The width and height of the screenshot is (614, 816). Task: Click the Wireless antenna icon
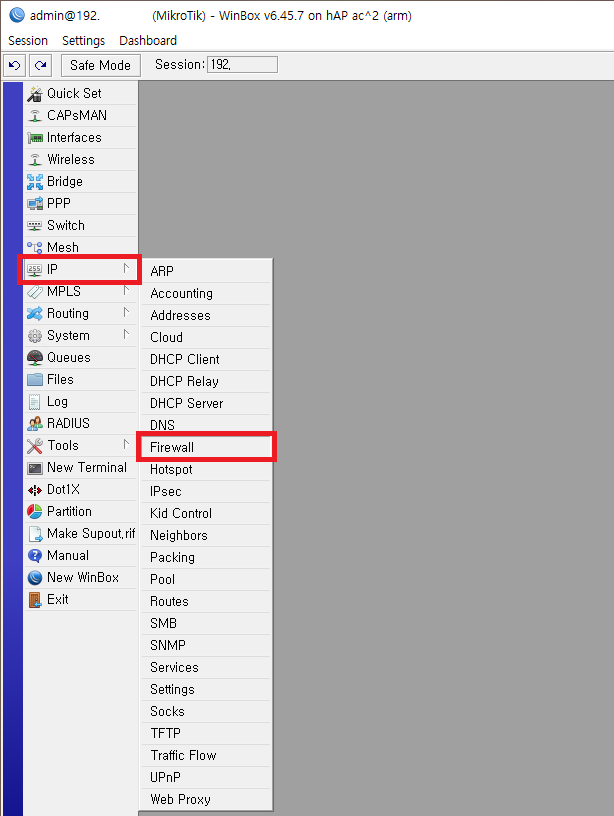coord(35,160)
